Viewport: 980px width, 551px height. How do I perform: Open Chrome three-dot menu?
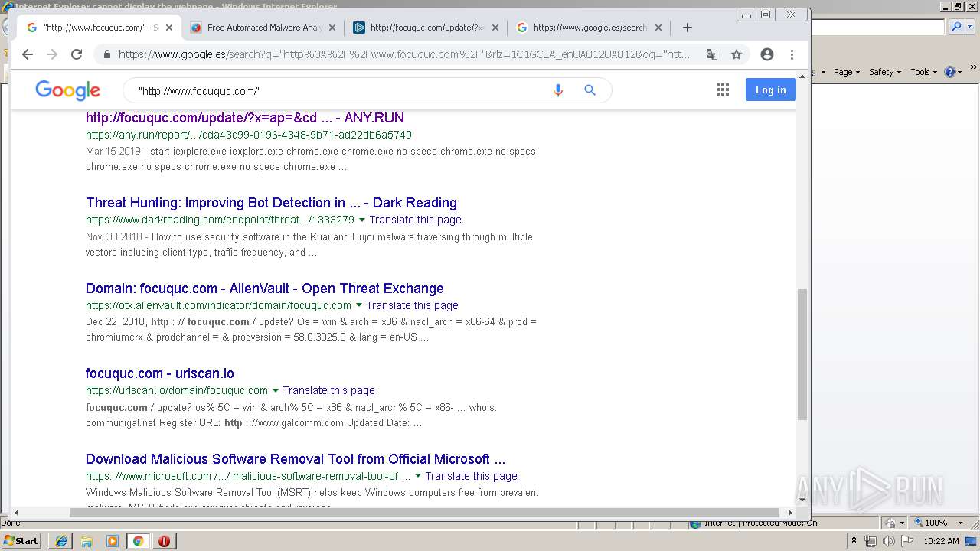792,54
